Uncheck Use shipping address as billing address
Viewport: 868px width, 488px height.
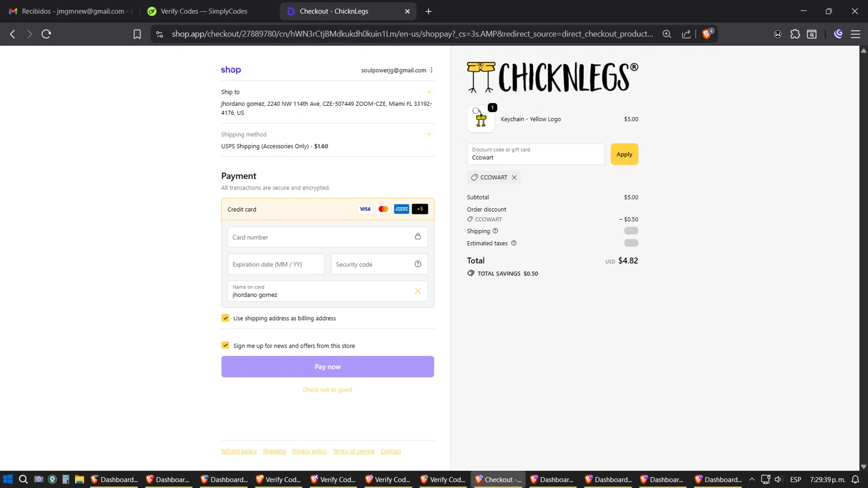point(225,318)
